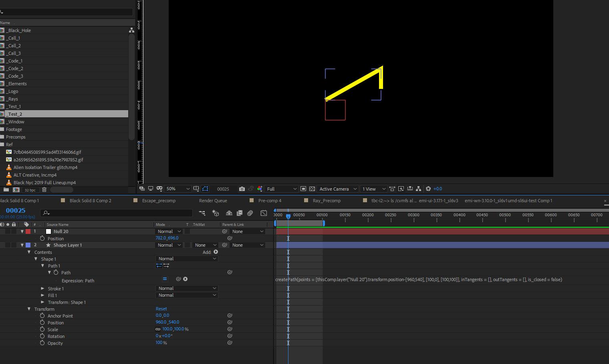Switch to Black Solid 8 Comp 1 tab
Screen dimensions: 609x364
coord(19,201)
